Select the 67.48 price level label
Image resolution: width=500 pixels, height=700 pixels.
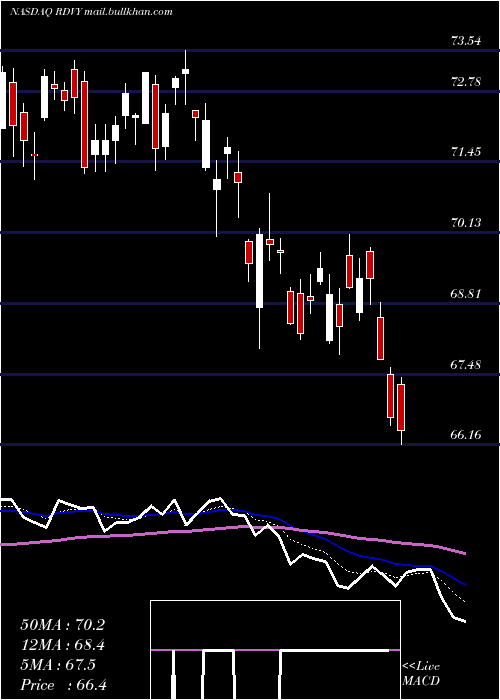tap(466, 365)
